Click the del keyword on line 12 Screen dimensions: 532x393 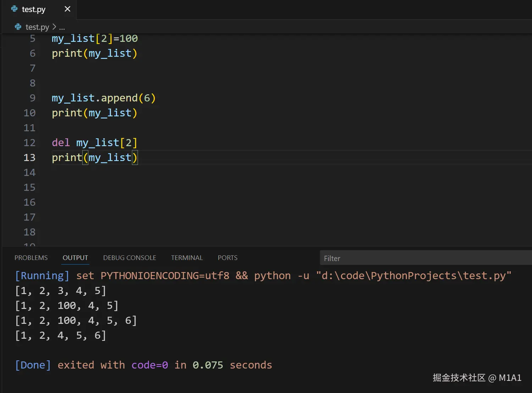pos(61,143)
